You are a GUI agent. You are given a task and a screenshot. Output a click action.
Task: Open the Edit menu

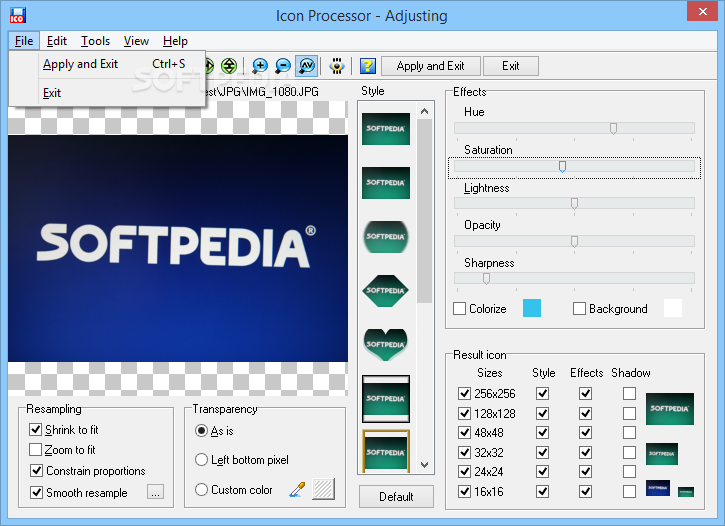click(x=57, y=41)
